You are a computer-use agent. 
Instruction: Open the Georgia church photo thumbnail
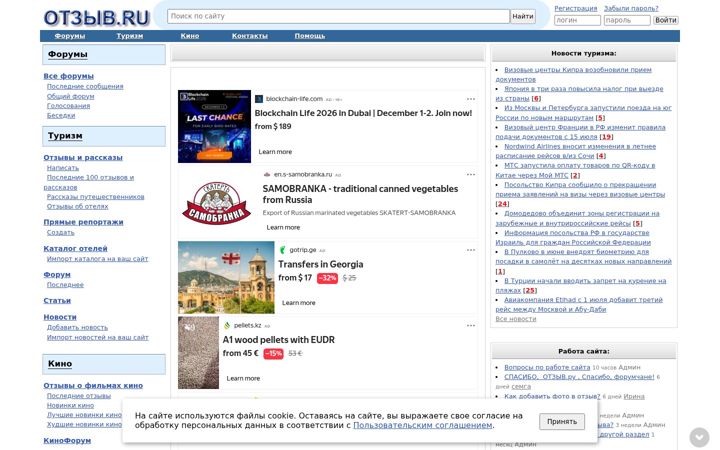click(226, 277)
